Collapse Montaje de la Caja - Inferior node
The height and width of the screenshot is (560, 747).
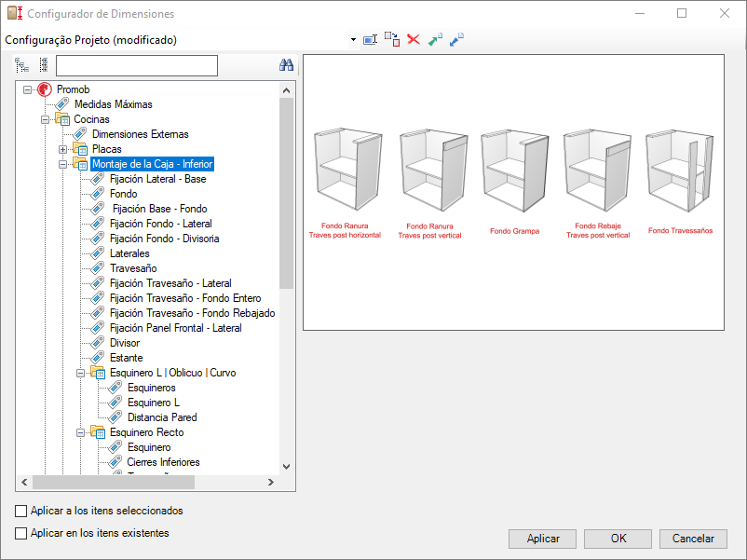tap(63, 164)
